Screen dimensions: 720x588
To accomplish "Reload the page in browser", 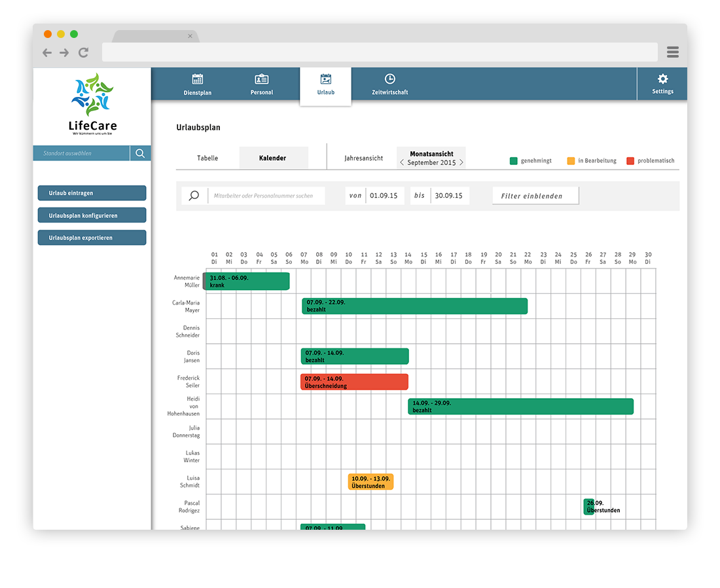I will (x=83, y=52).
